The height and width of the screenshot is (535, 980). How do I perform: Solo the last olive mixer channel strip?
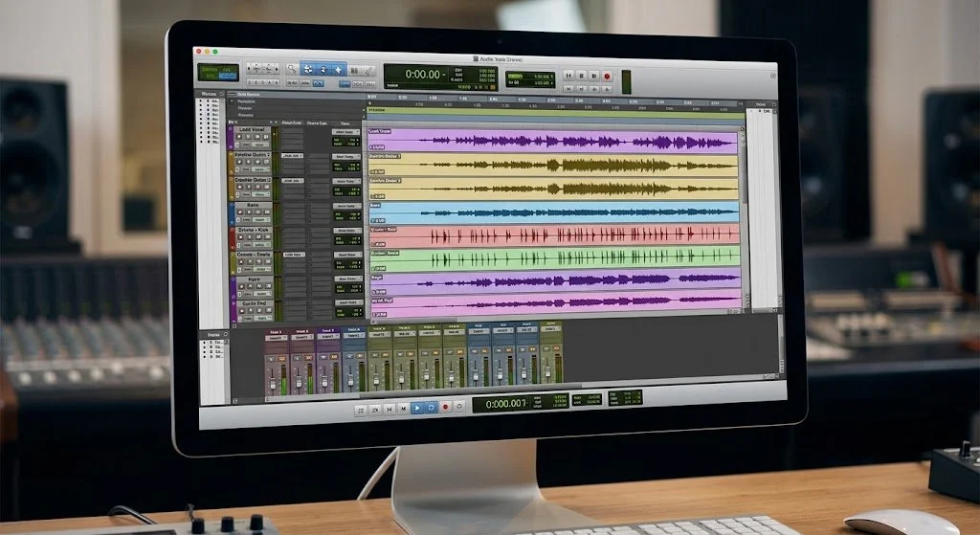tap(546, 346)
